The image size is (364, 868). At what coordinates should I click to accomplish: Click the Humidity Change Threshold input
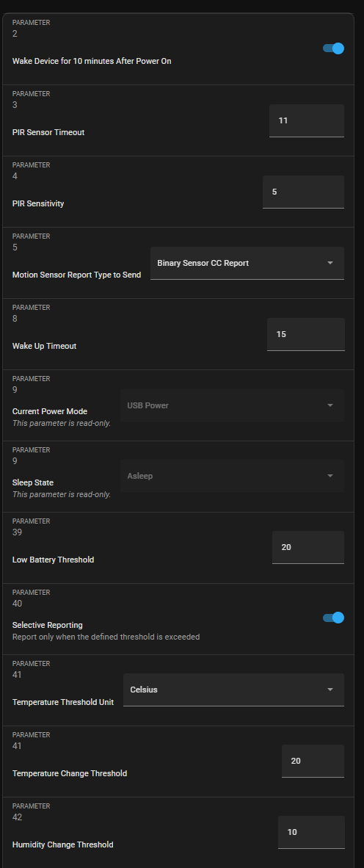click(311, 832)
